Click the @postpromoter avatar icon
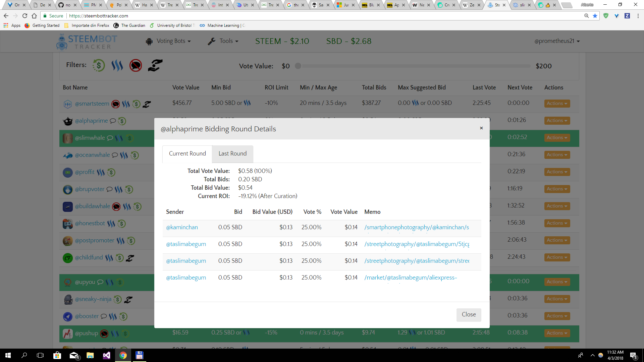This screenshot has height=362, width=644. [68, 241]
